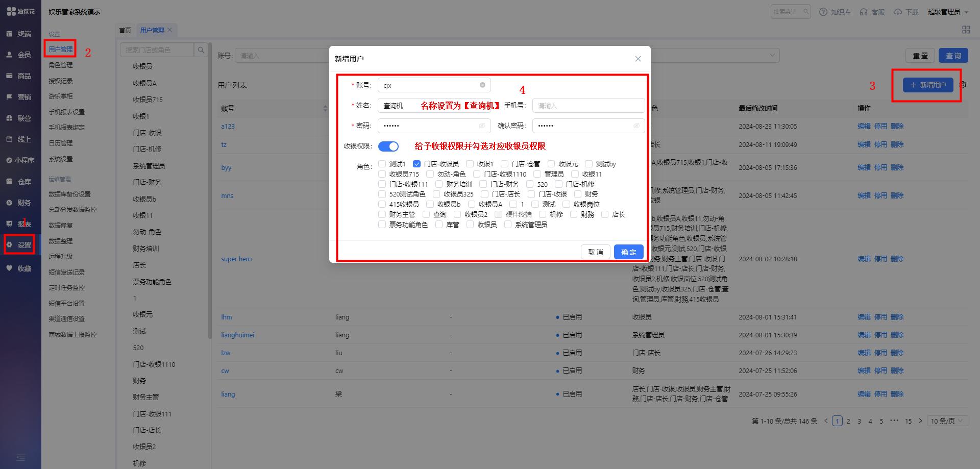Check the 测试1 role
This screenshot has width=980, height=469.
click(x=382, y=164)
